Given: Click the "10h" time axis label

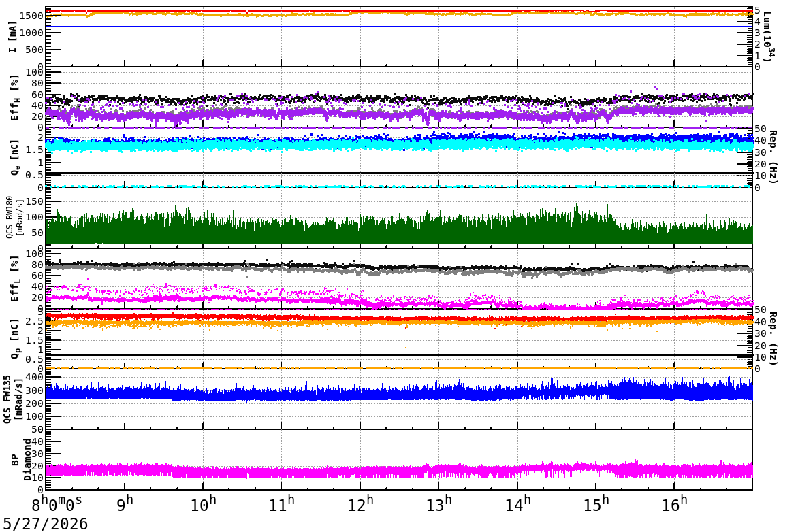Looking at the screenshot, I should pyautogui.click(x=203, y=504).
